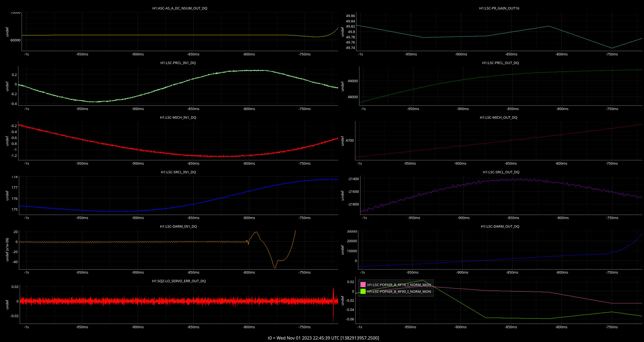This screenshot has height=342, width=644.
Task: Select the H1:LSC-PRCL_OUT_DQ plot title
Action: click(x=500, y=63)
